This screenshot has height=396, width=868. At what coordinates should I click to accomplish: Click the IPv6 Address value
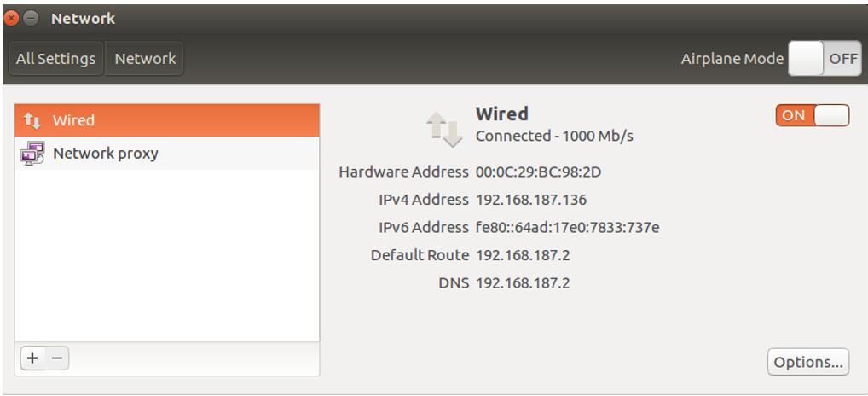click(566, 227)
